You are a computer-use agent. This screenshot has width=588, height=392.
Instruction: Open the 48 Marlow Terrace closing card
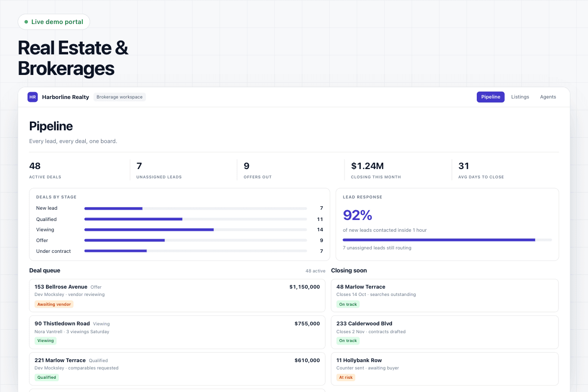(x=445, y=295)
